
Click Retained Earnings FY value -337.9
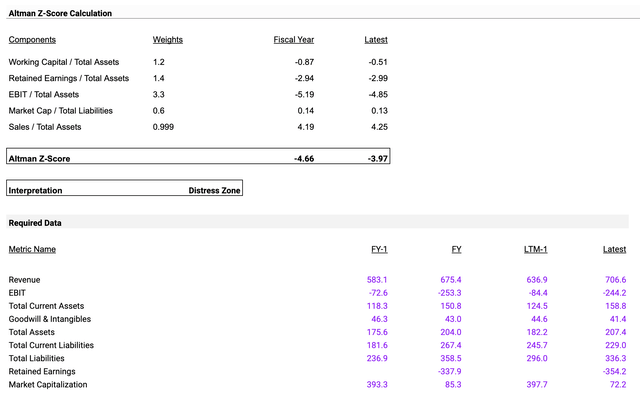click(449, 371)
